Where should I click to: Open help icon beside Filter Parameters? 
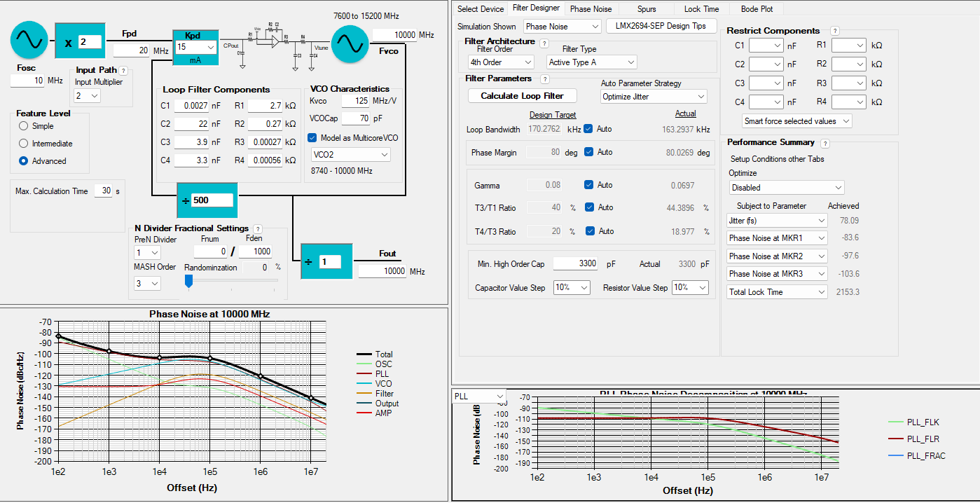pyautogui.click(x=545, y=79)
